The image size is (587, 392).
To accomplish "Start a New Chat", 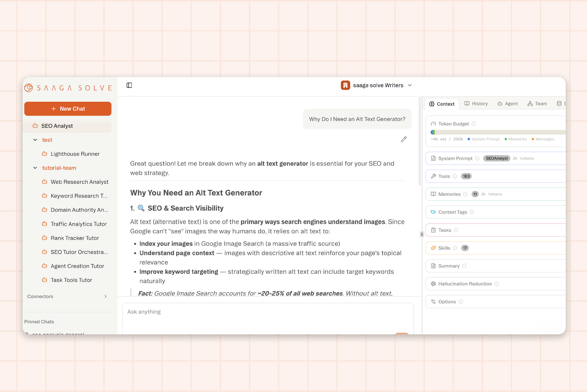I will click(68, 109).
